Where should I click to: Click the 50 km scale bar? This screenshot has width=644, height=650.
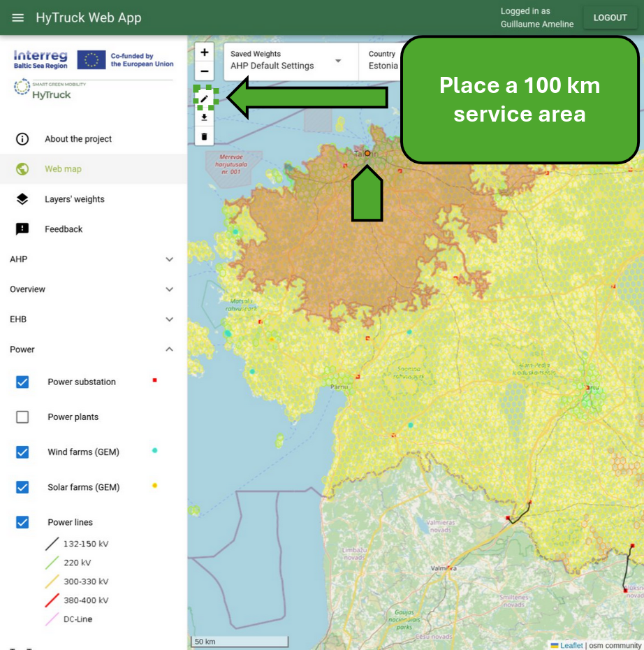click(x=240, y=642)
